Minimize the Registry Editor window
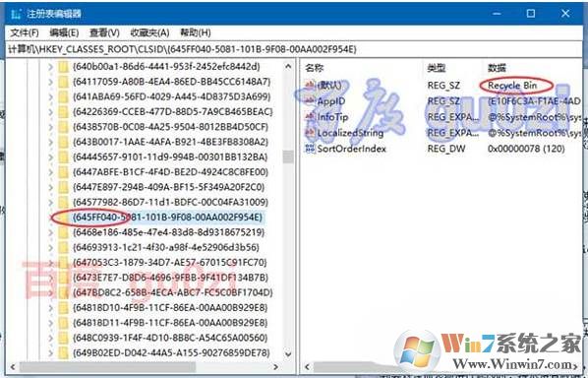This screenshot has height=378, width=588. (497, 14)
